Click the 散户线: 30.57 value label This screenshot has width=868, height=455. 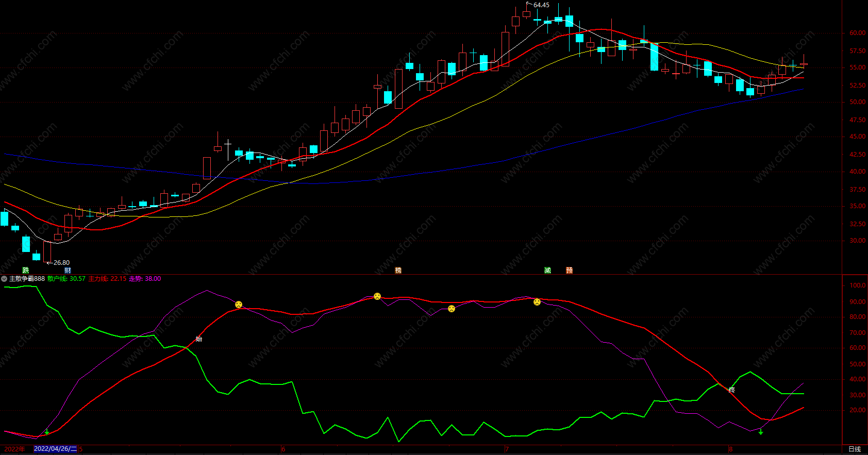pyautogui.click(x=66, y=279)
